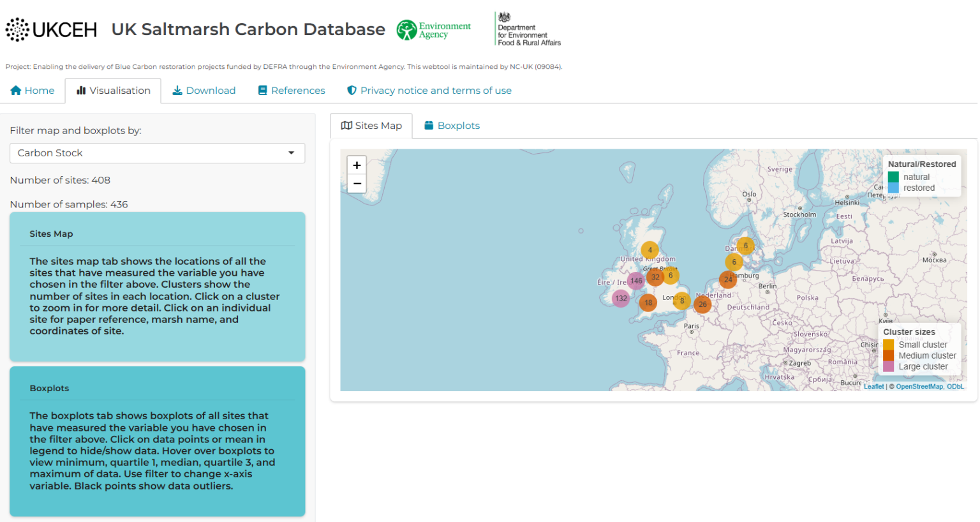Click the 'Number of sites: 408' text
The image size is (980, 522).
60,181
